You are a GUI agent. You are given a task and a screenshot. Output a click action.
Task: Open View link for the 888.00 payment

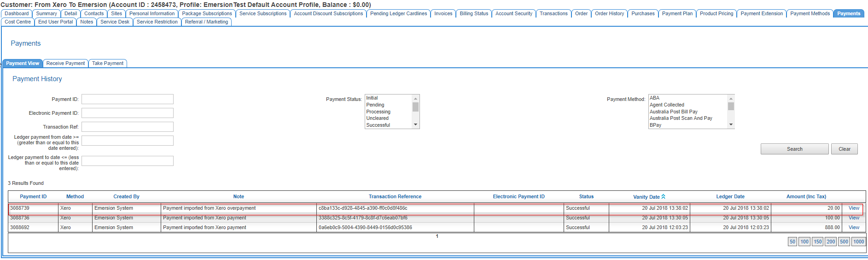tap(854, 228)
